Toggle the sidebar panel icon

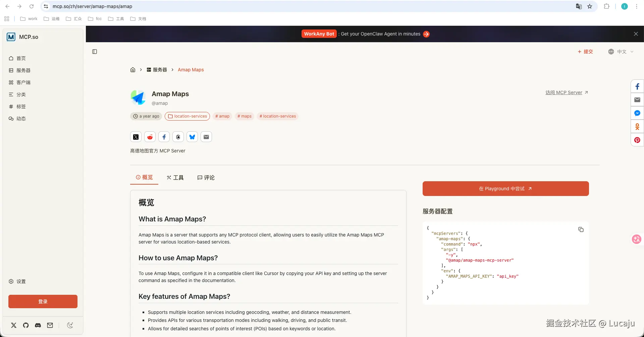coord(95,52)
